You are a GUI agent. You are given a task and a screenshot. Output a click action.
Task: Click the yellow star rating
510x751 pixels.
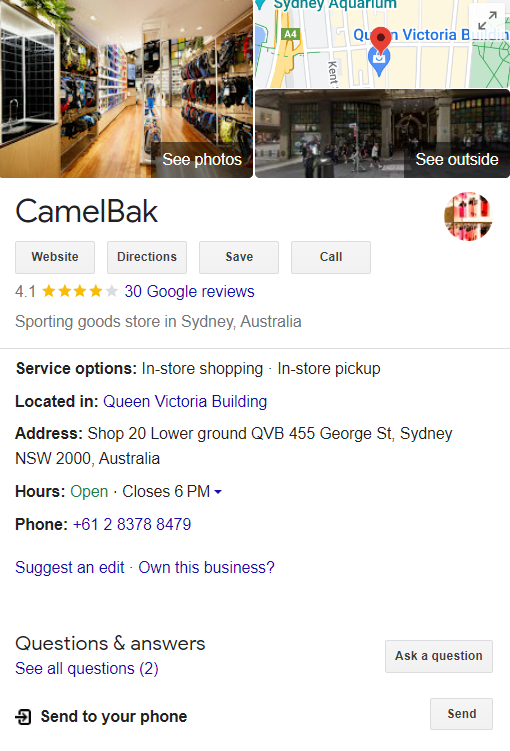pyautogui.click(x=80, y=291)
